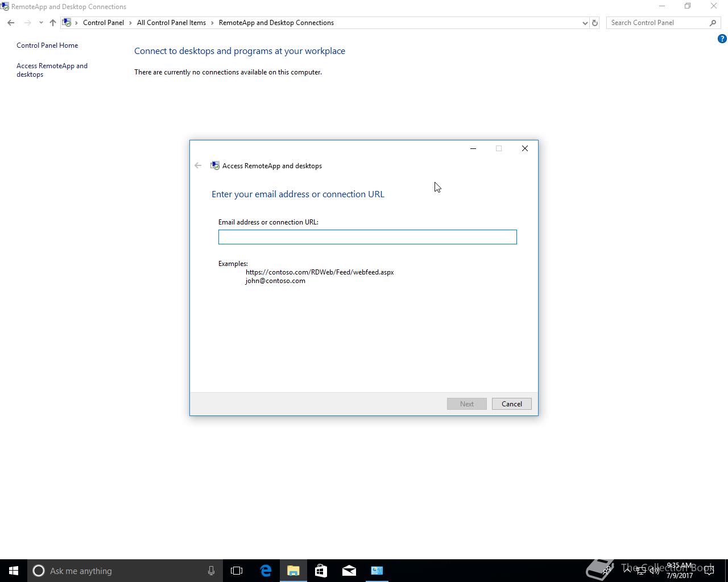Click the network icon in system tray
Image resolution: width=728 pixels, height=582 pixels.
(x=641, y=571)
